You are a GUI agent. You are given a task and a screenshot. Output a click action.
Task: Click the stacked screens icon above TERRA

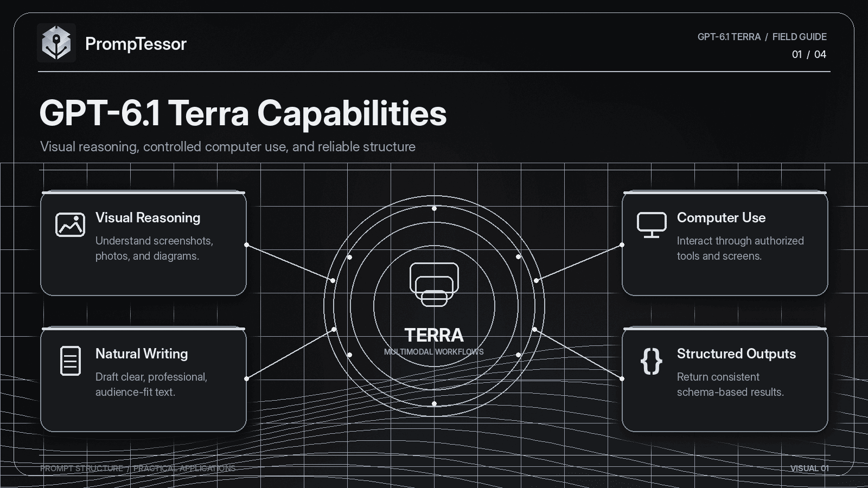[434, 284]
